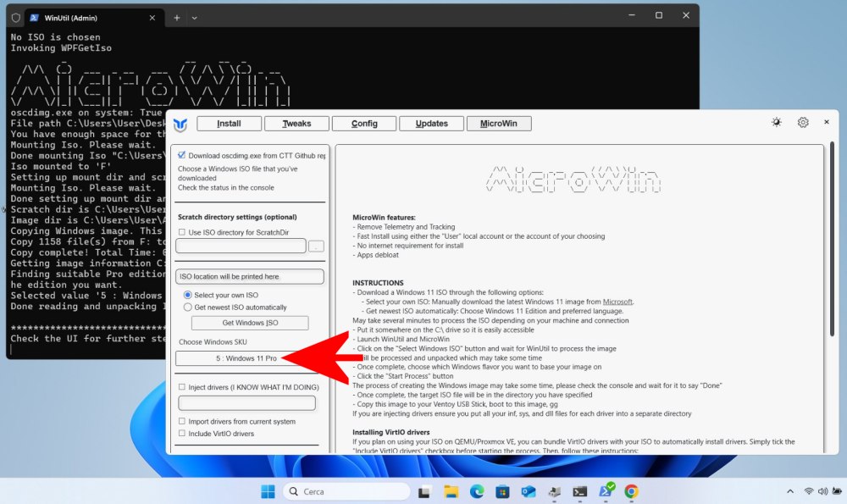Uncheck Download oscdimg.exe from CTT Github
Image resolution: width=847 pixels, height=504 pixels.
pyautogui.click(x=182, y=155)
